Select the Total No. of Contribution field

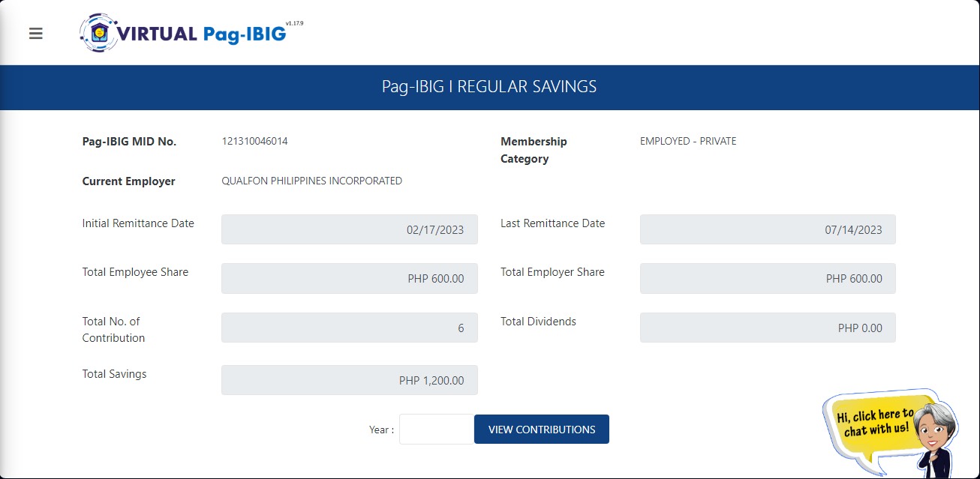(x=349, y=328)
